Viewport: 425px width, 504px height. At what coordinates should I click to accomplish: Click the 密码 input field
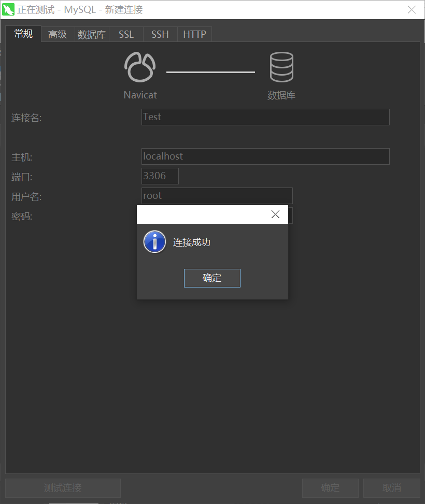click(x=291, y=216)
